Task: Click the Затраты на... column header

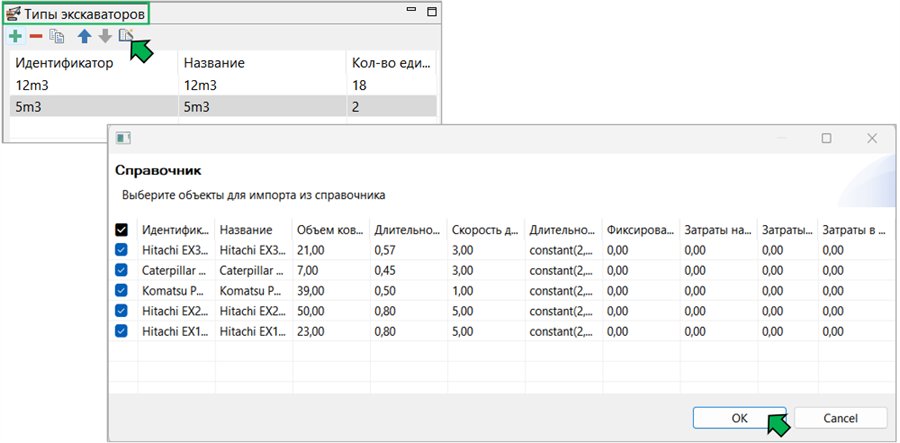Action: coord(717,230)
